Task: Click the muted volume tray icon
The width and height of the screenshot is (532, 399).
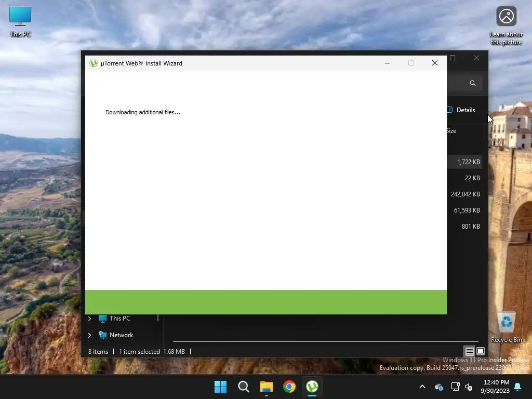Action: (x=469, y=387)
